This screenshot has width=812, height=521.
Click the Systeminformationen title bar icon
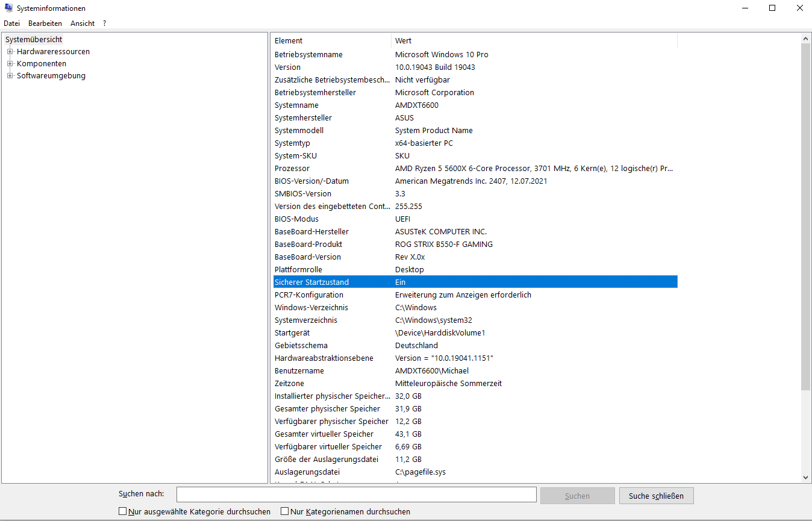[9, 8]
